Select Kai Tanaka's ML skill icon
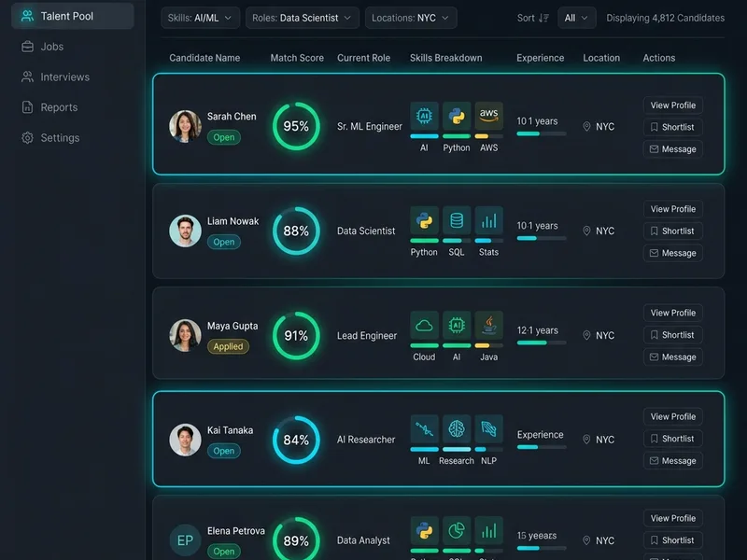 point(424,429)
